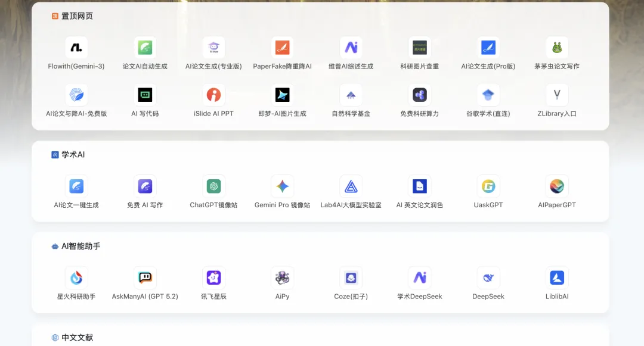Click the 谷歌学术(直连) text label
644x346 pixels.
[x=488, y=114]
